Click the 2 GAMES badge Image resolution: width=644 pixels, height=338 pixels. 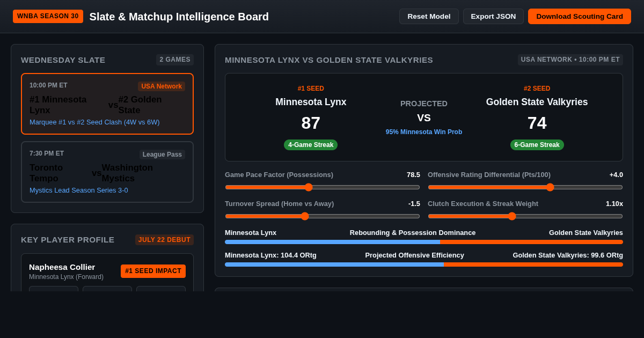tap(175, 60)
